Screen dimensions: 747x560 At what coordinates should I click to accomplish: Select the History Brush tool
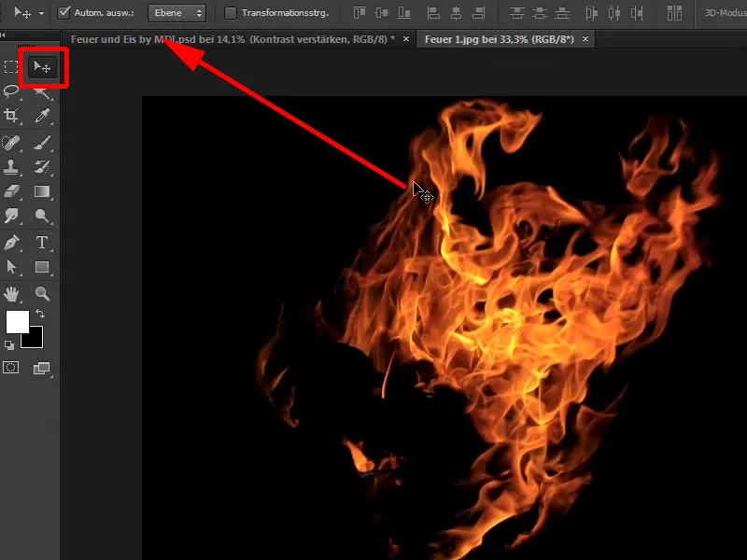[x=42, y=167]
